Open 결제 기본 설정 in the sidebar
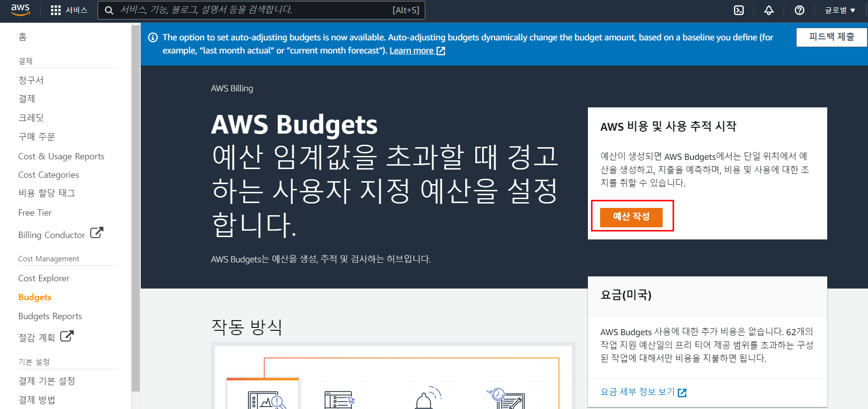 point(47,381)
